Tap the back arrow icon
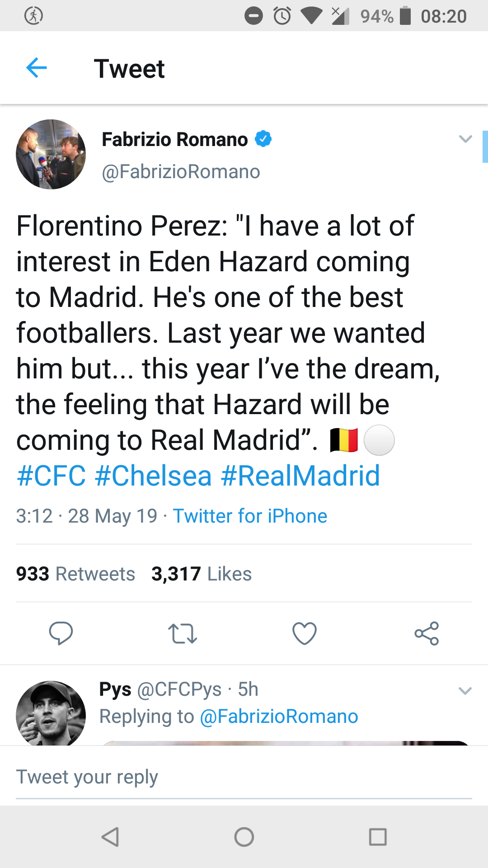The image size is (488, 868). 37,68
